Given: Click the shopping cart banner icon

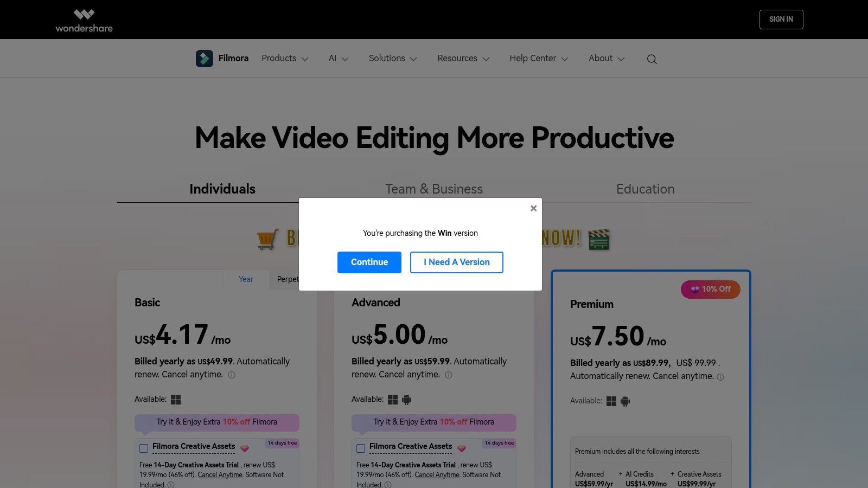Looking at the screenshot, I should click(x=268, y=239).
